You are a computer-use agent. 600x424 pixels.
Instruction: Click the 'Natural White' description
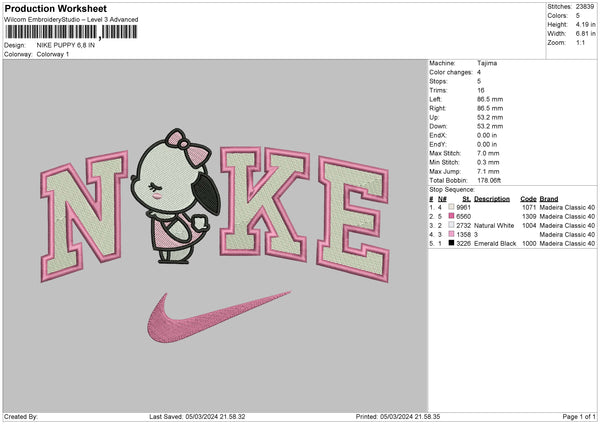tap(494, 225)
